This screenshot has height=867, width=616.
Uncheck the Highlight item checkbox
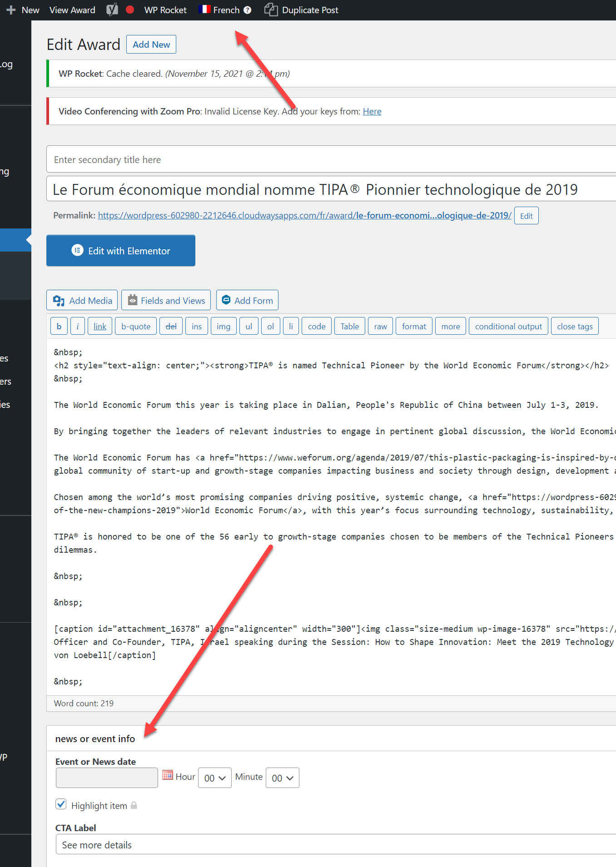(61, 804)
